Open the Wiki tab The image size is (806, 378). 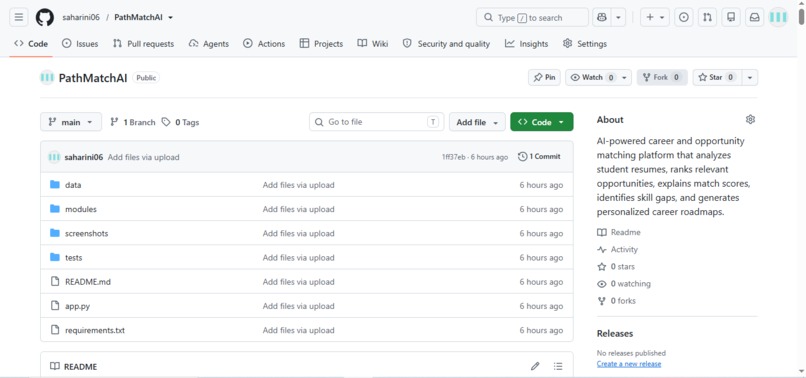coord(373,44)
